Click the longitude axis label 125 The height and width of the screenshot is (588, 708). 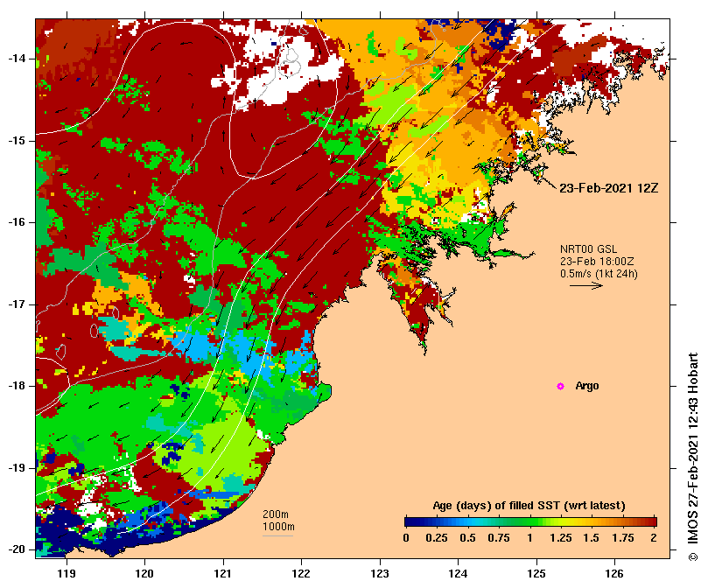(536, 573)
